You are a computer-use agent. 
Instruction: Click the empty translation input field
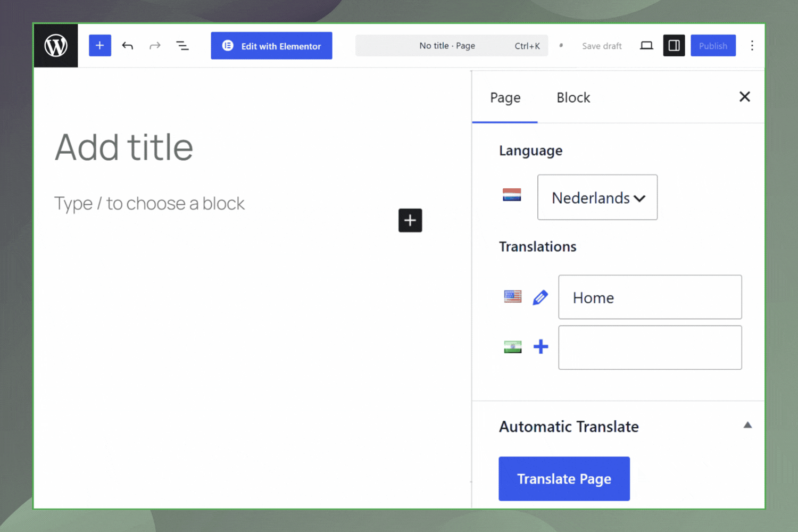point(650,347)
